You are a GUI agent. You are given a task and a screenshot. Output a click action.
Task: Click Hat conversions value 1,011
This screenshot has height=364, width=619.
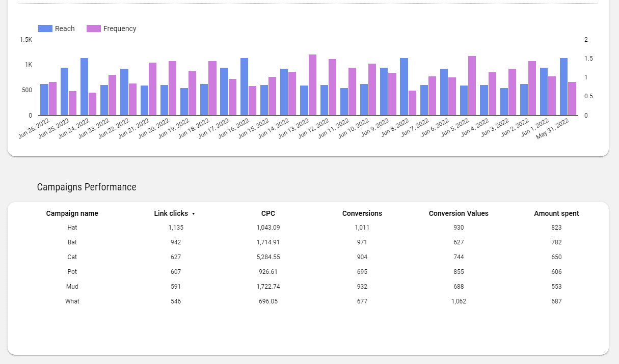pos(362,228)
